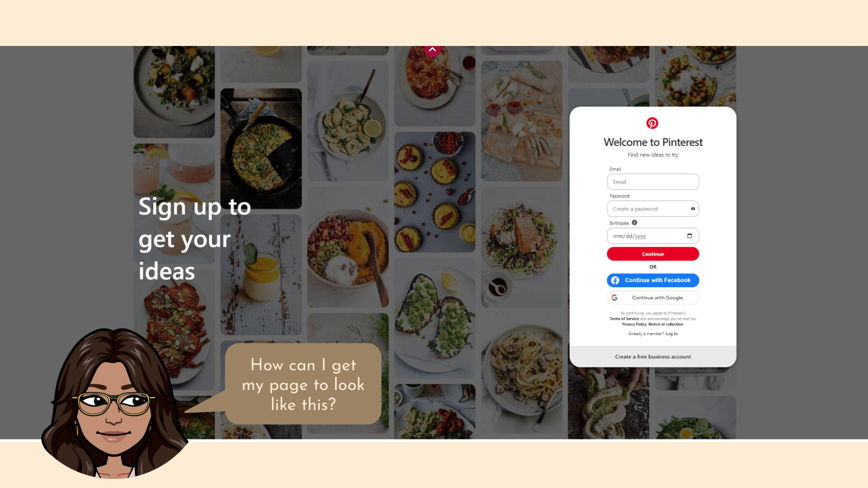Click the Email input field
The height and width of the screenshot is (488, 868).
point(653,182)
